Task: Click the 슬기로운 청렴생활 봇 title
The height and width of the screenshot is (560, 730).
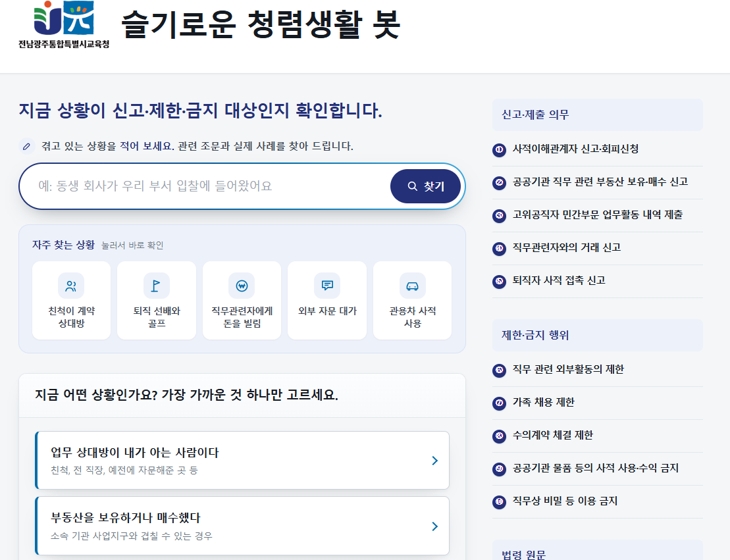Action: point(261,24)
